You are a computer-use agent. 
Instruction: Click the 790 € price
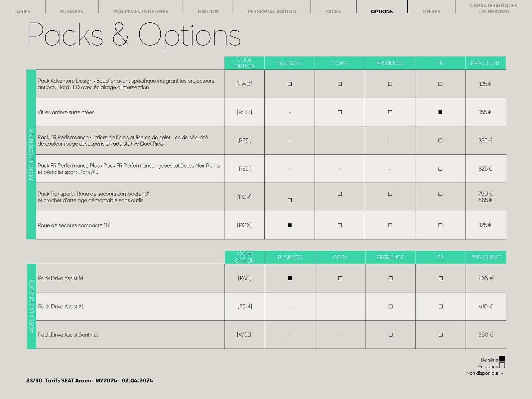[485, 194]
